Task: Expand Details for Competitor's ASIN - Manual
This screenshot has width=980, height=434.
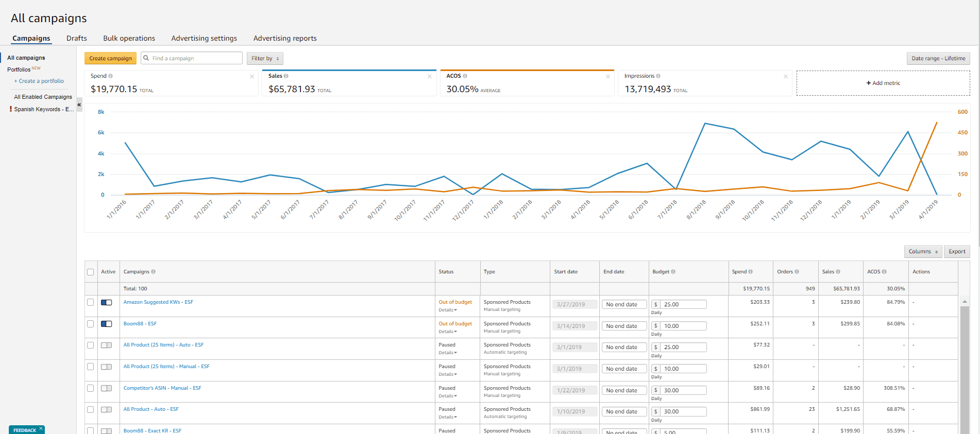Action: click(x=448, y=396)
